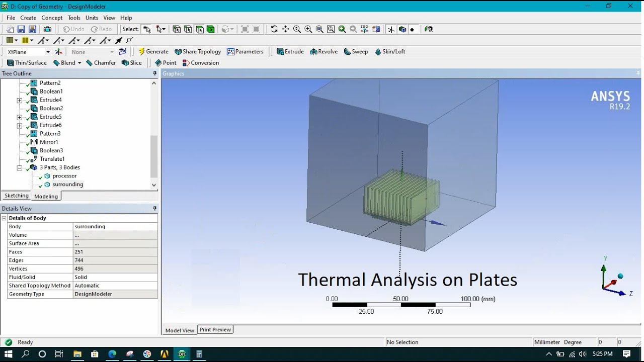Click the Parameters button
Viewport: 644px width, 362px height.
pos(245,52)
